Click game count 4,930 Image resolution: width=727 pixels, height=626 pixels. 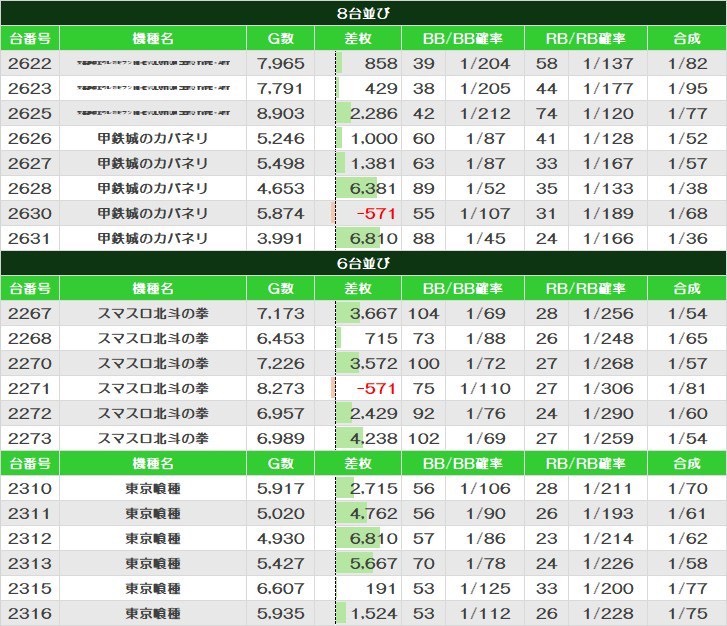pos(281,539)
